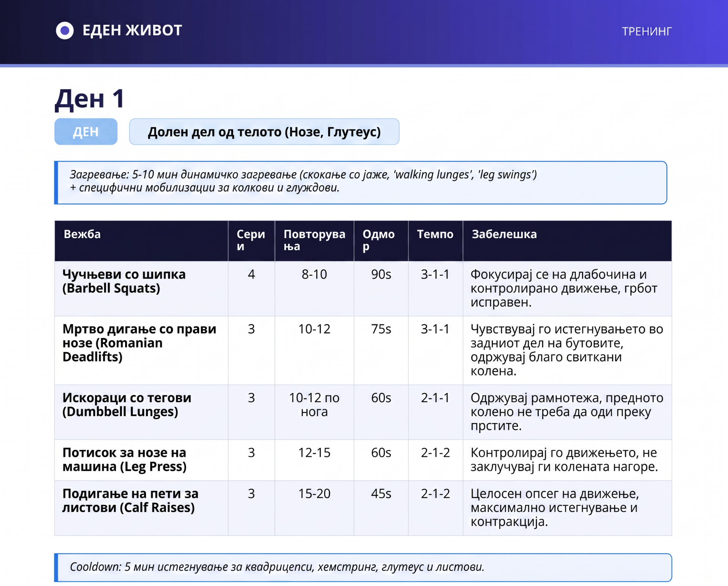Select the Calf Raises exercise cell
The width and height of the screenshot is (728, 586).
click(x=141, y=508)
